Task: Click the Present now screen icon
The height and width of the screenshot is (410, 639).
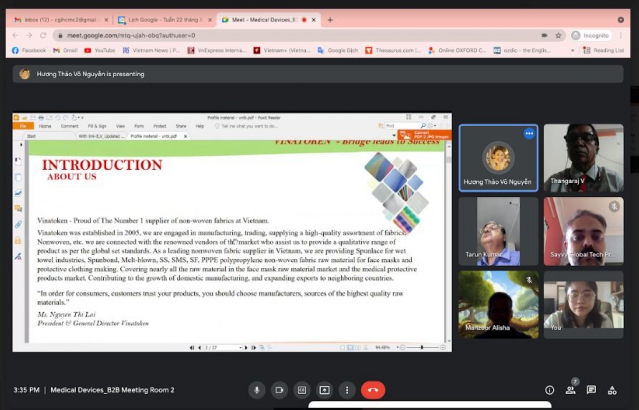Action: coord(324,390)
